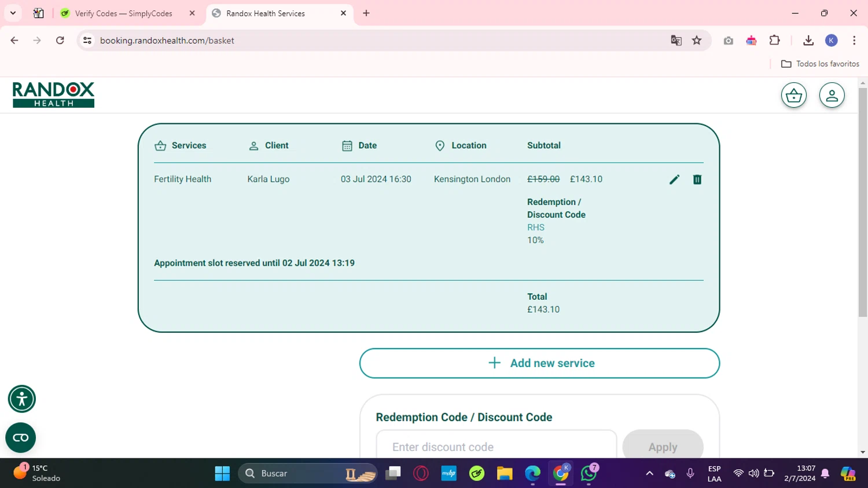Open Microsoft Edge from taskbar
This screenshot has width=868, height=488.
[x=532, y=474]
